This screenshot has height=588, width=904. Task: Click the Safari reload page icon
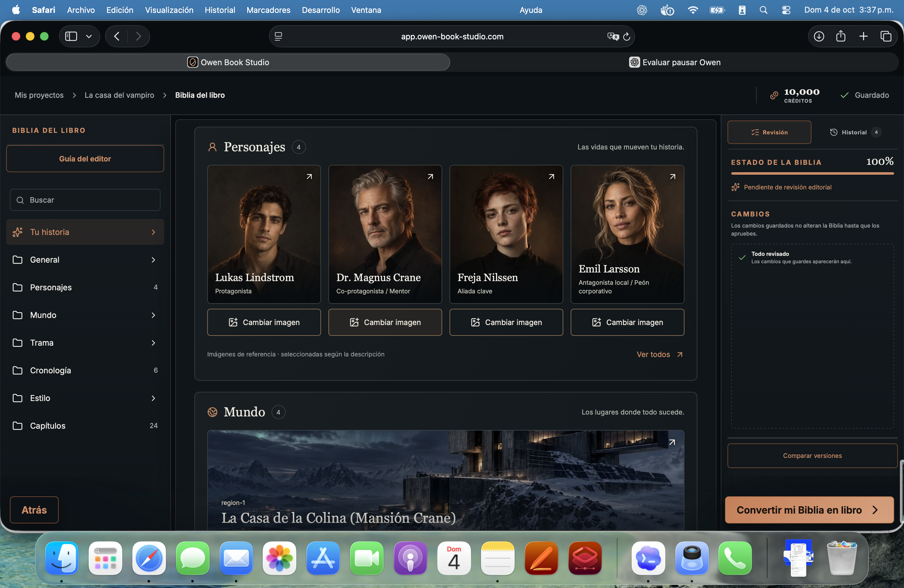click(627, 37)
